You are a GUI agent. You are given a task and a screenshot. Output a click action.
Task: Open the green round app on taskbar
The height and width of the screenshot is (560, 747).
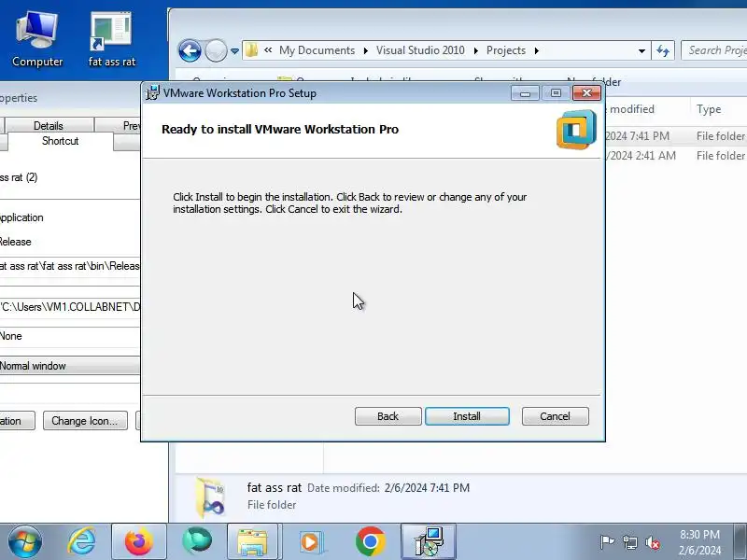pyautogui.click(x=197, y=542)
